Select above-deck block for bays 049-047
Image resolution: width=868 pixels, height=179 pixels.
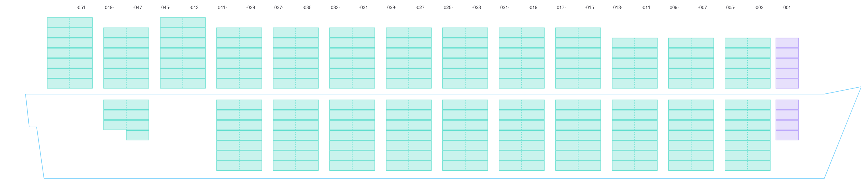(126, 58)
